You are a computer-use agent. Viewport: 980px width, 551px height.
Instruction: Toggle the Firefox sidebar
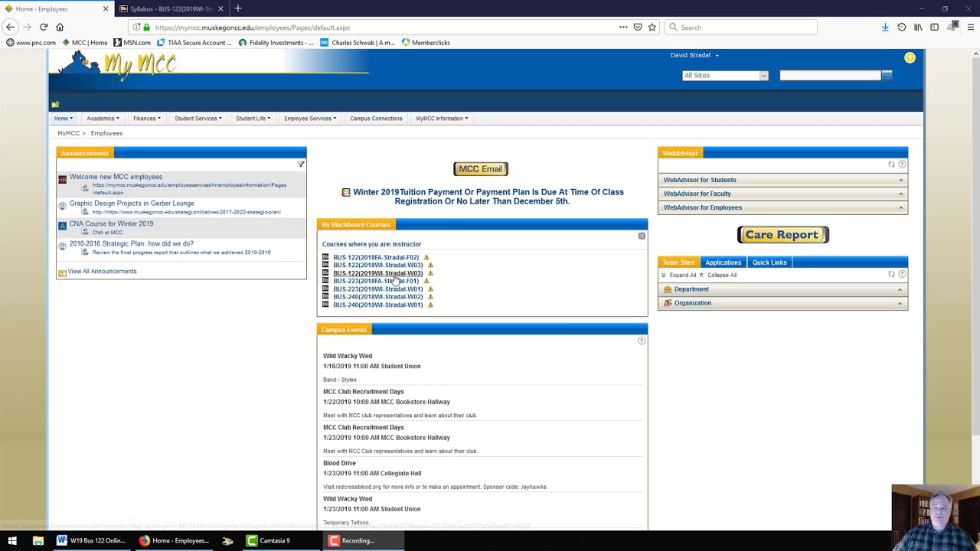tap(934, 27)
